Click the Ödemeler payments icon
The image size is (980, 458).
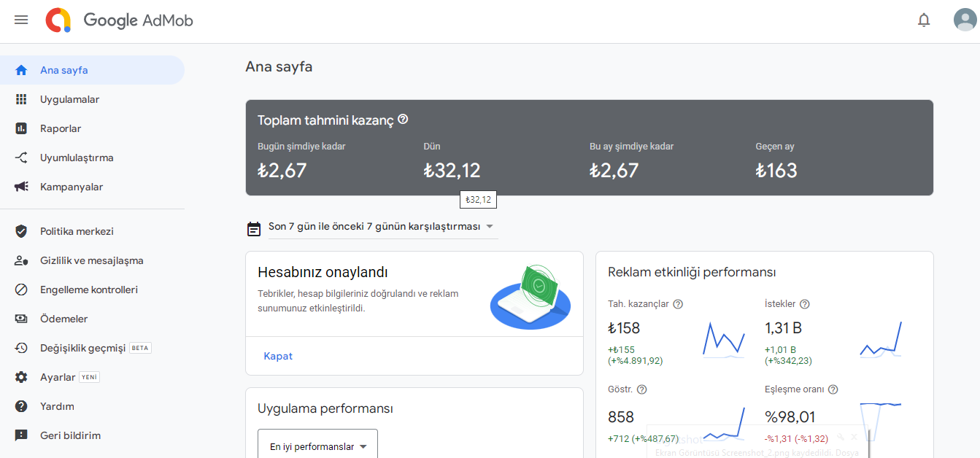tap(21, 319)
